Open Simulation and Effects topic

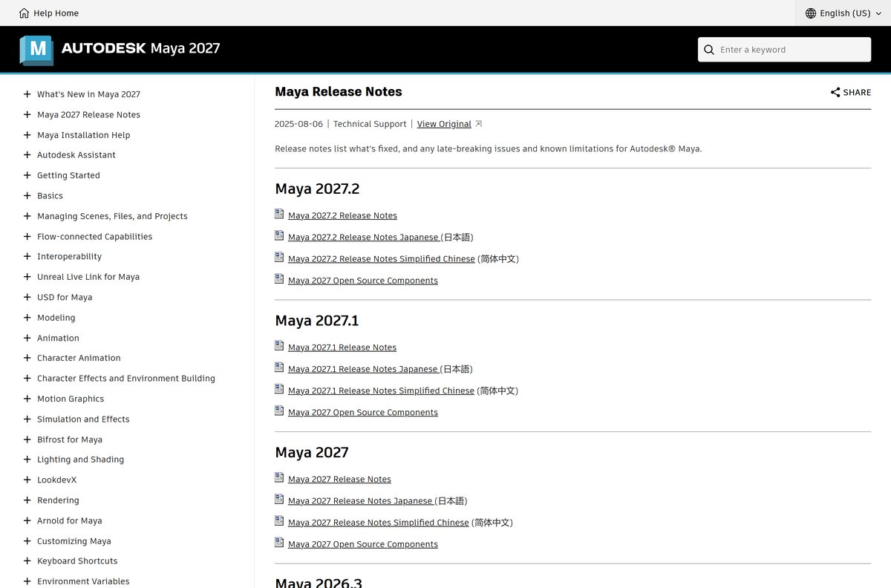coord(83,419)
